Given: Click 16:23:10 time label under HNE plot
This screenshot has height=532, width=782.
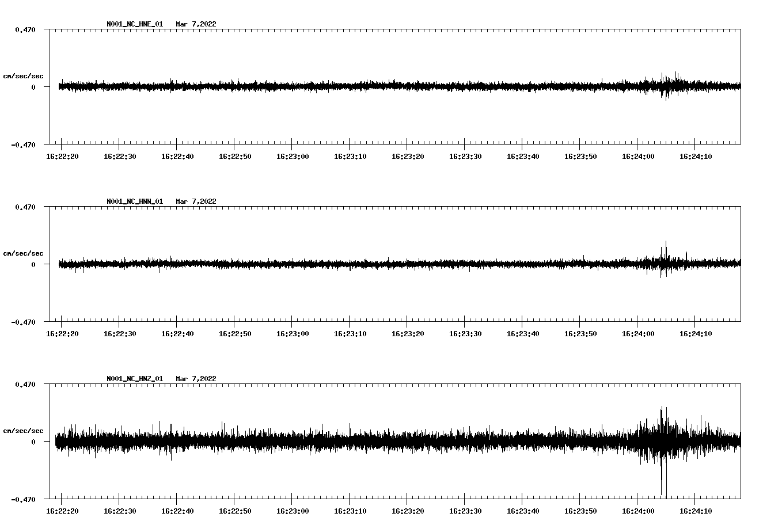Looking at the screenshot, I should 350,156.
